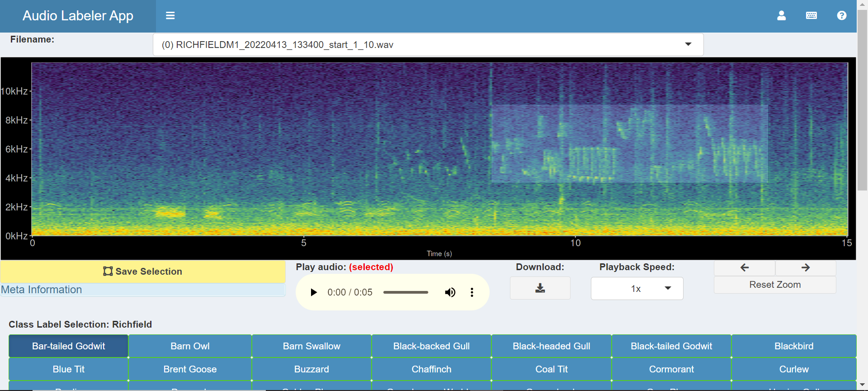Open the filename dropdown

click(428, 45)
